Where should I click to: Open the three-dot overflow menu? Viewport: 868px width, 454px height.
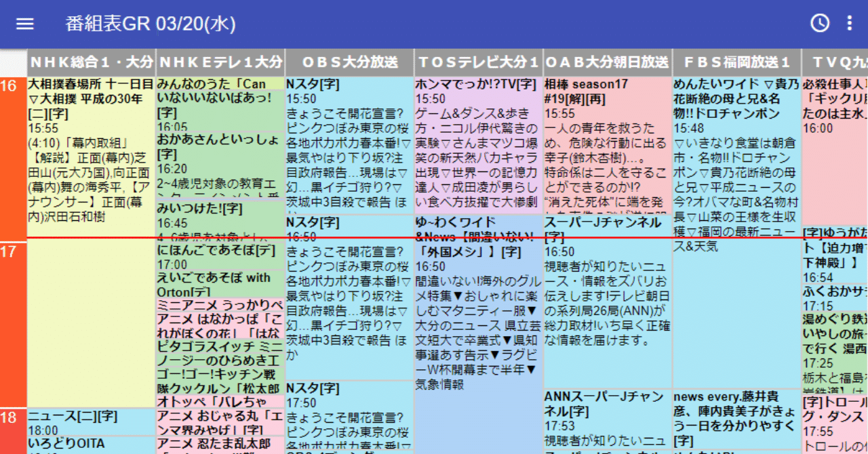[x=850, y=23]
